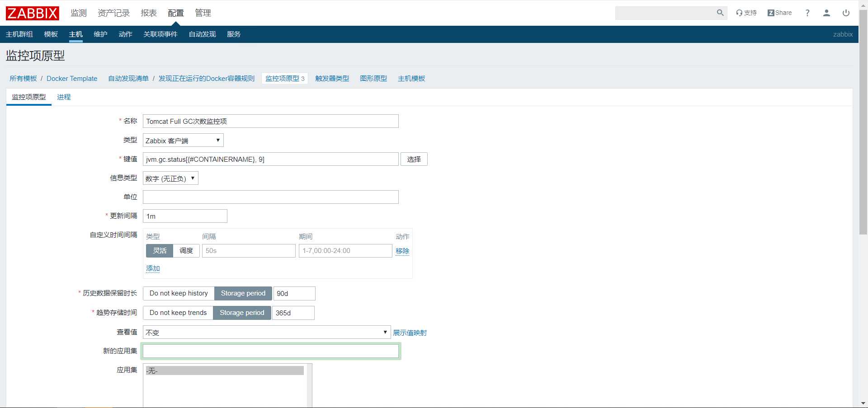Go to 关联项事件 submenu
Viewport: 868px width, 408px height.
(x=160, y=34)
